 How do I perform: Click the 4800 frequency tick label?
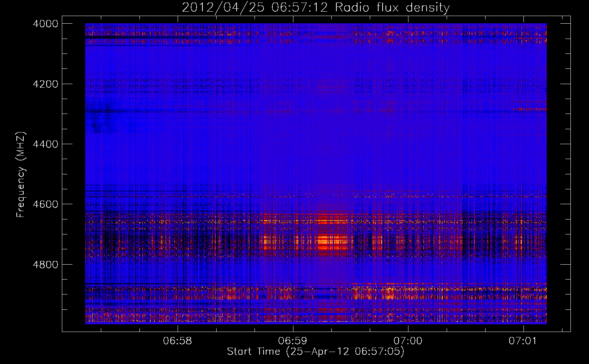point(46,264)
